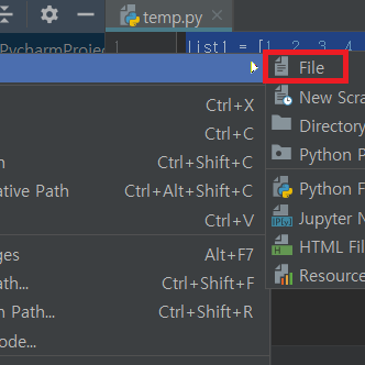365x365 pixels.
Task: Select Find Usages entry with Alt+F7
Action: 133,255
